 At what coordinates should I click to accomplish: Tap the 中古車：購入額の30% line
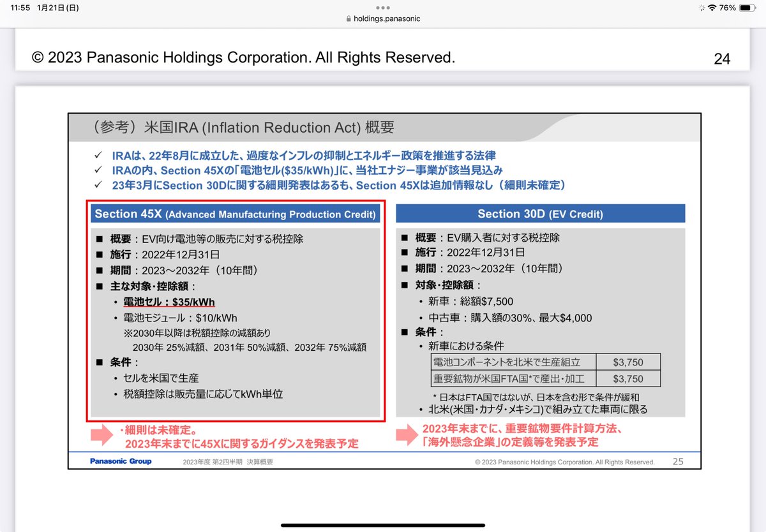point(506,318)
